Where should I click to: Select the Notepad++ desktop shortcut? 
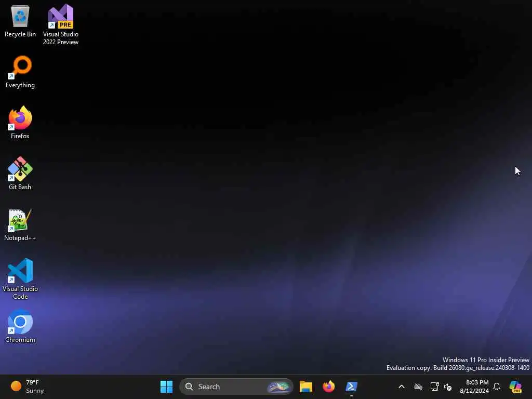click(x=20, y=225)
